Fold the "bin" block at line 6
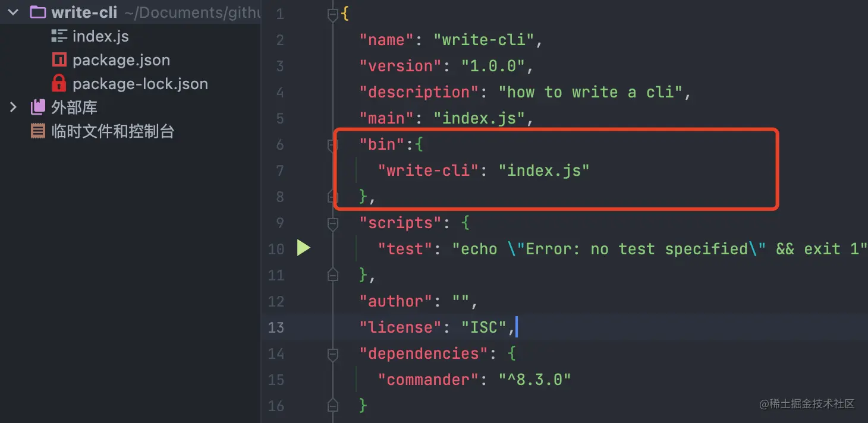The image size is (868, 423). [333, 144]
